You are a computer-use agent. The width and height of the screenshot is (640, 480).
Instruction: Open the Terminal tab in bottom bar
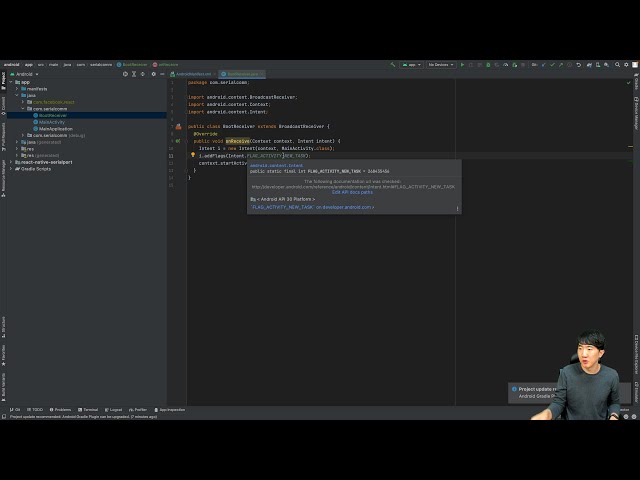tap(89, 409)
